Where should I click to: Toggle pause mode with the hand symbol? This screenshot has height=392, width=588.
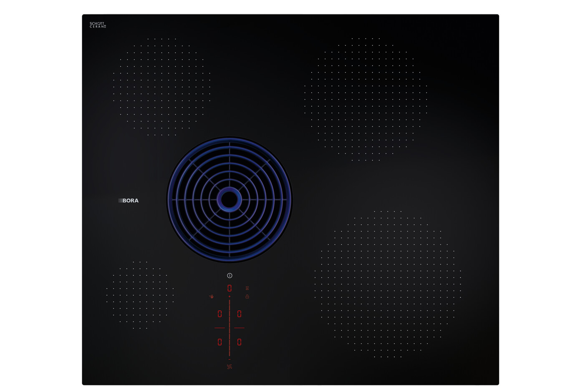coord(211,297)
